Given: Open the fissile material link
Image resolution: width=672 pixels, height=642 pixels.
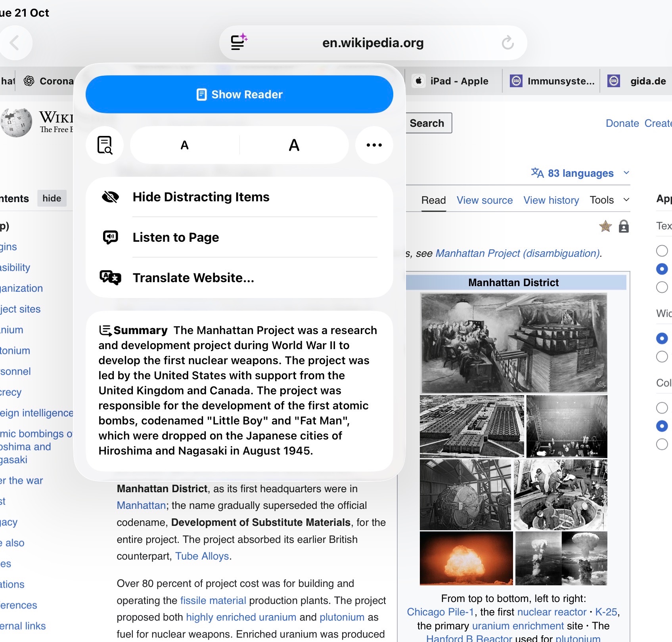Looking at the screenshot, I should 213,600.
